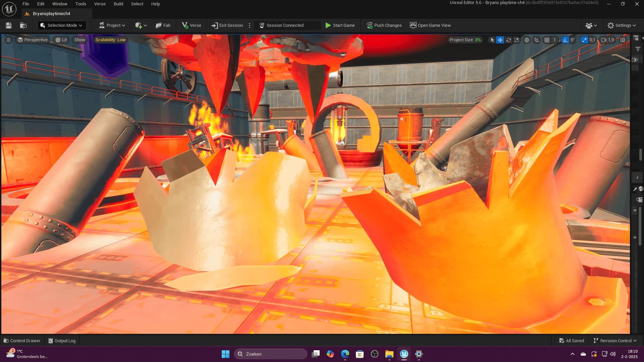Open the Selection Mode dropdown
Viewport: 644px width, 362px height.
[62, 25]
